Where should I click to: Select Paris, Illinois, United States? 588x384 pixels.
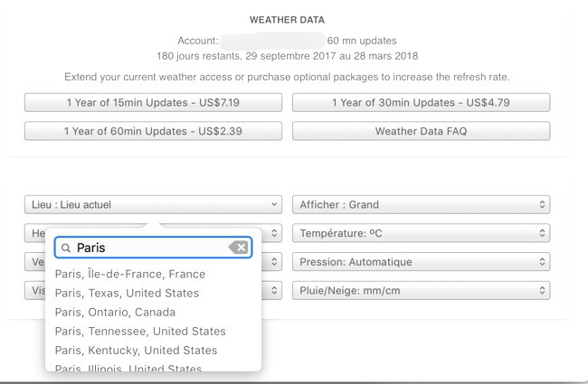pyautogui.click(x=128, y=368)
